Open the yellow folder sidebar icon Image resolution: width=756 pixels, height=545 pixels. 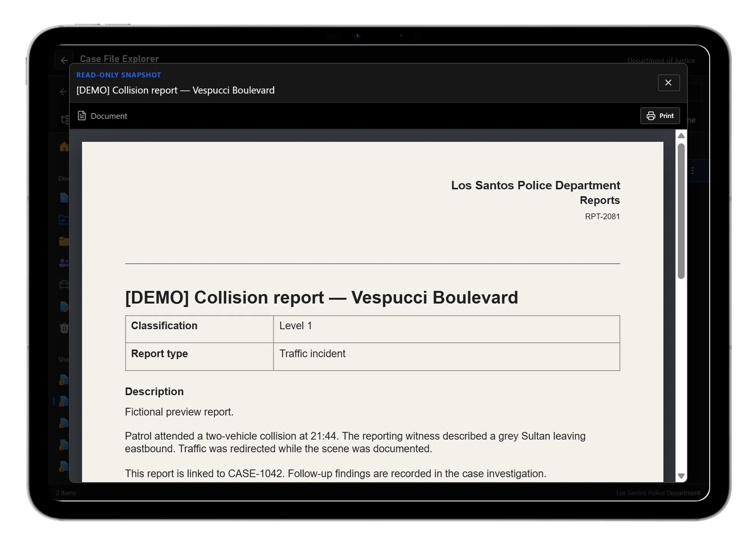click(x=64, y=241)
